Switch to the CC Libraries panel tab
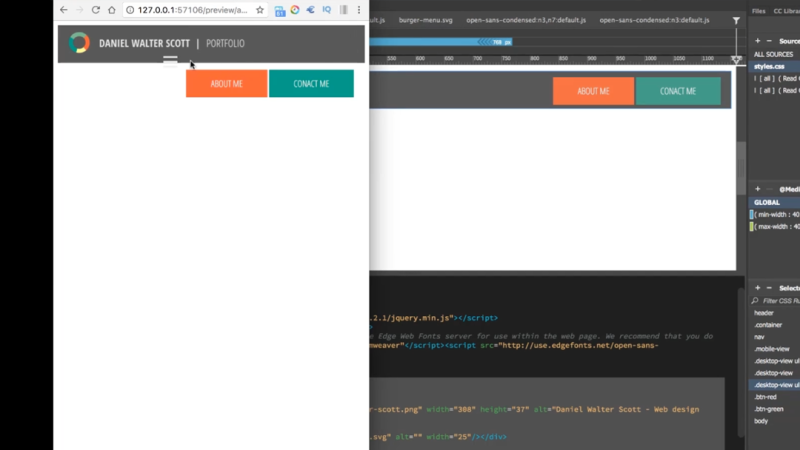The height and width of the screenshot is (450, 800). 787,11
